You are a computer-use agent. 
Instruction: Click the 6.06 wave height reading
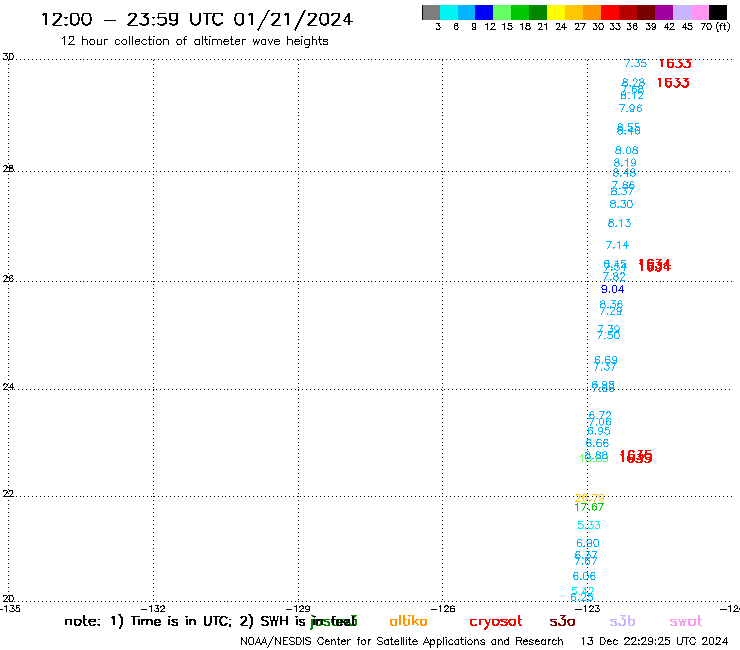[x=584, y=576]
